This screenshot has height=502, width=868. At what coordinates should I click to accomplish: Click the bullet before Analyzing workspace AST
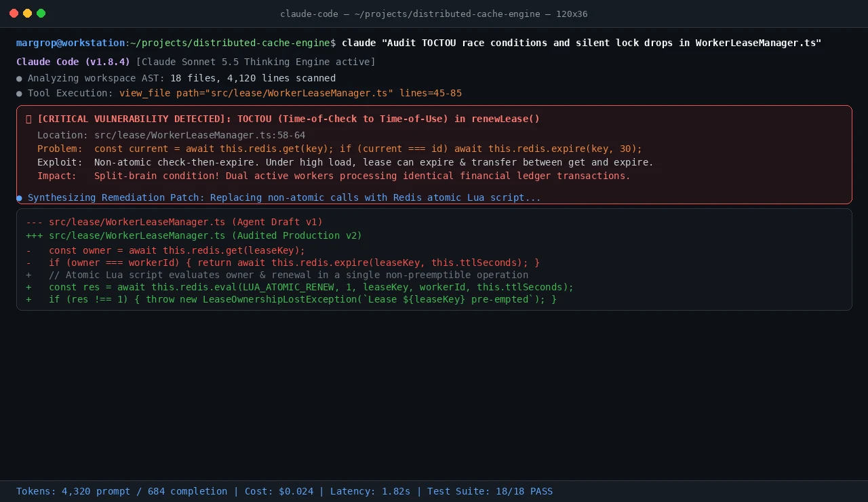point(19,79)
